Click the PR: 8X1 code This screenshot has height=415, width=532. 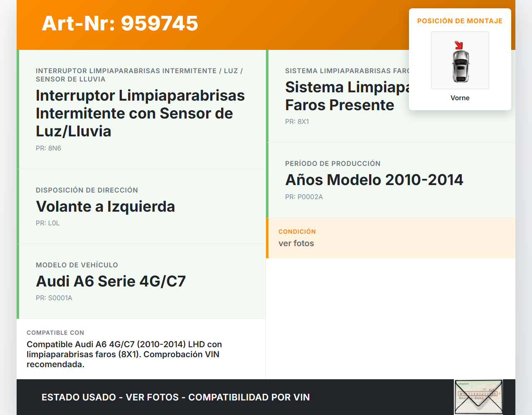click(297, 121)
